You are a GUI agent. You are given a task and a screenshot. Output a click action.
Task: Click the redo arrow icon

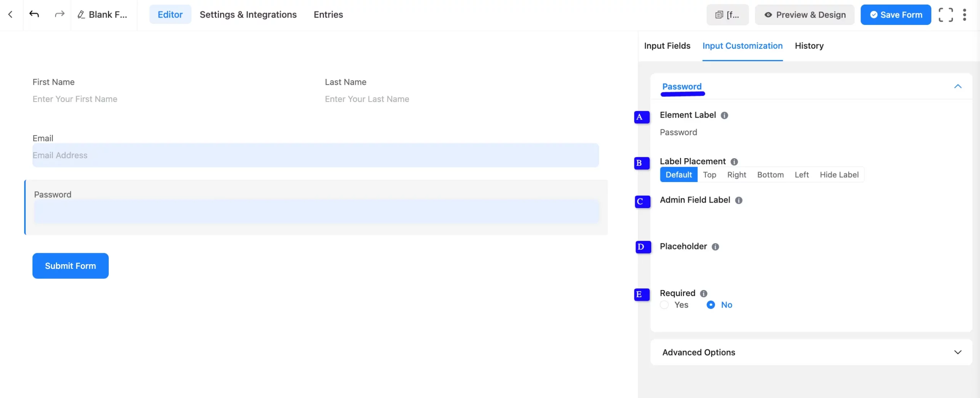[x=60, y=14]
